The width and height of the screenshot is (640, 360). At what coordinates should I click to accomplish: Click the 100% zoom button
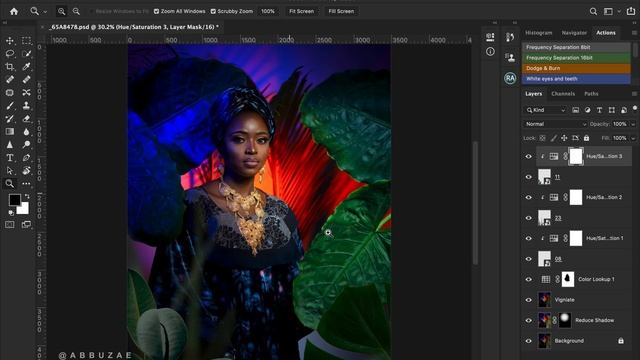coord(268,11)
